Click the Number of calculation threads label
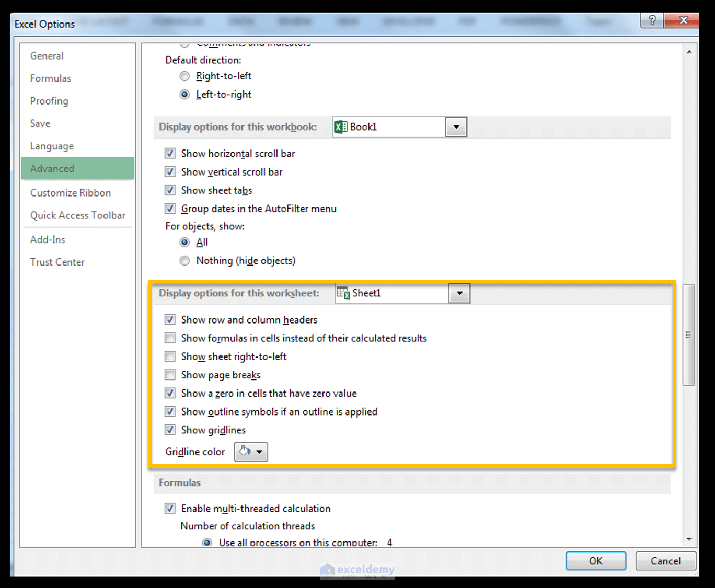This screenshot has height=588, width=715. click(x=248, y=526)
